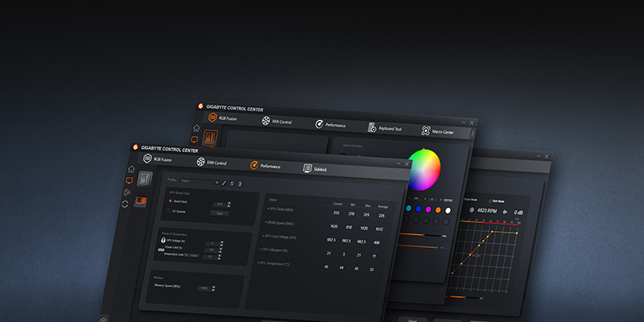
Task: Open Macro Center tab in back window
Action: 438,131
